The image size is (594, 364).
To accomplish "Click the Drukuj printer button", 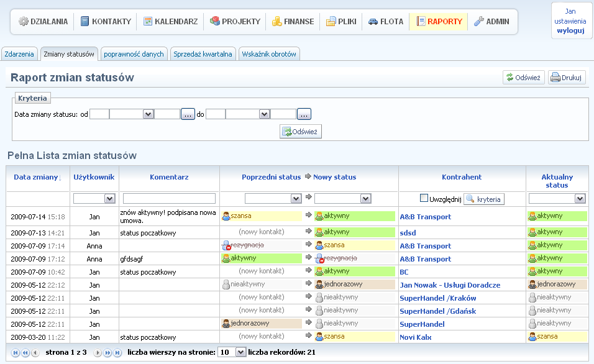I will click(x=567, y=78).
